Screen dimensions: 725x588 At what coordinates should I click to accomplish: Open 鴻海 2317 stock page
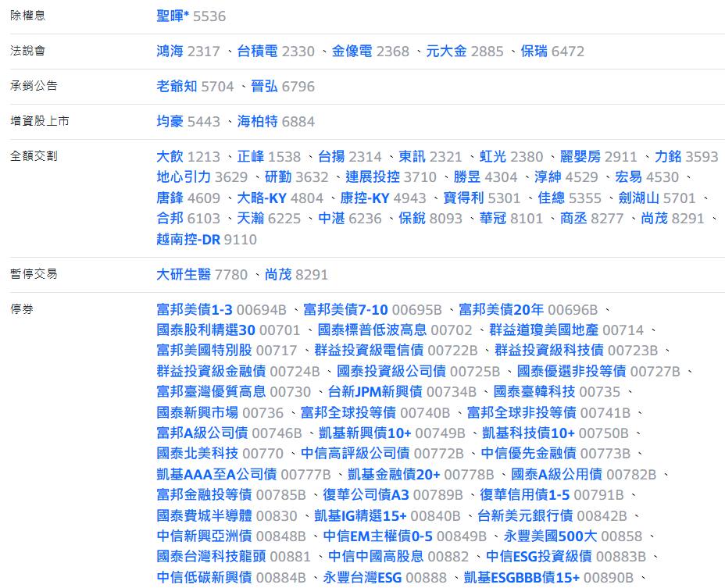click(x=188, y=52)
